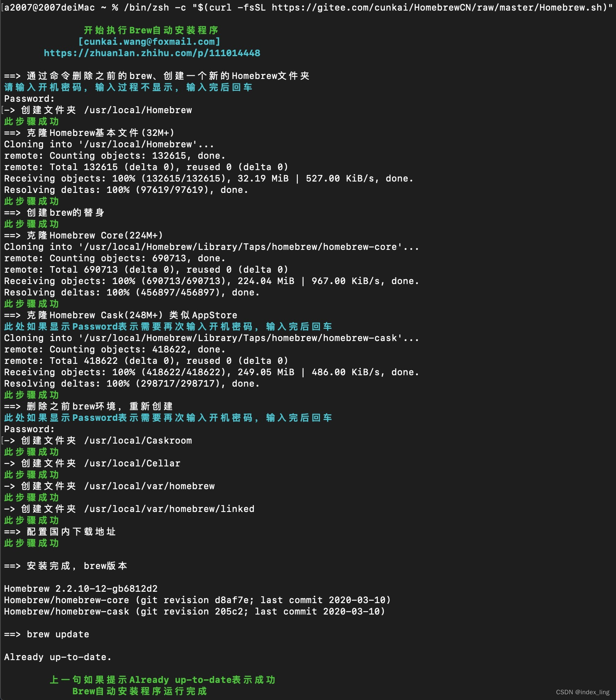616x700 pixels.
Task: Click 'Already up-to-date.' output line
Action: (58, 657)
